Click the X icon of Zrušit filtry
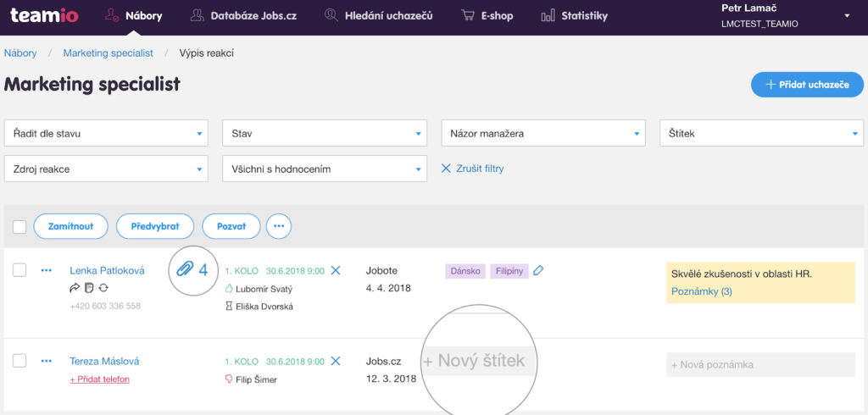The image size is (868, 415). 446,169
